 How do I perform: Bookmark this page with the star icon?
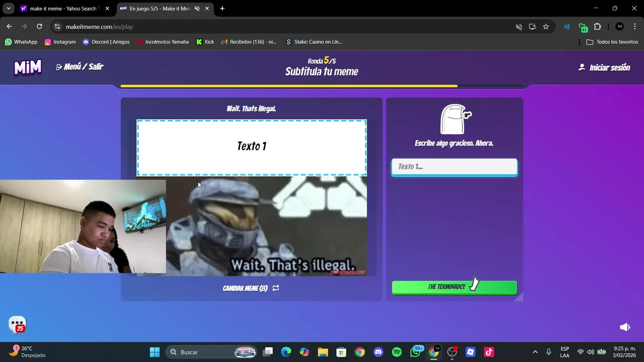point(546,27)
